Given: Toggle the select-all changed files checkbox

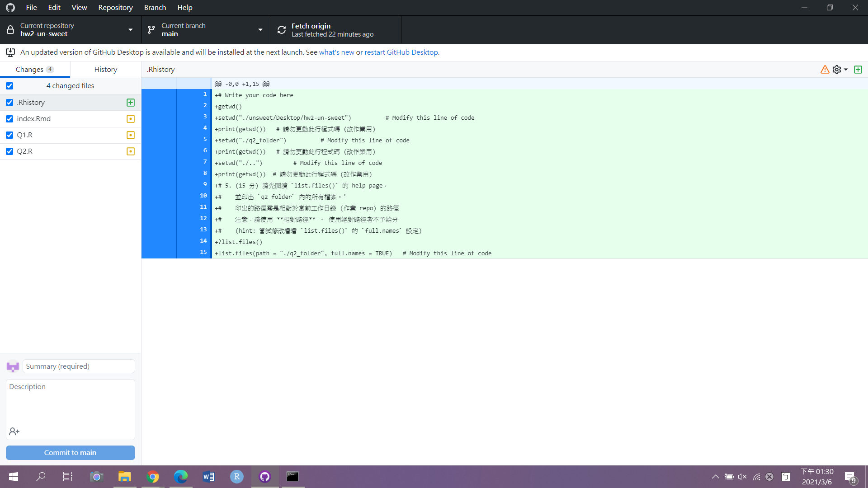Looking at the screenshot, I should (x=9, y=86).
